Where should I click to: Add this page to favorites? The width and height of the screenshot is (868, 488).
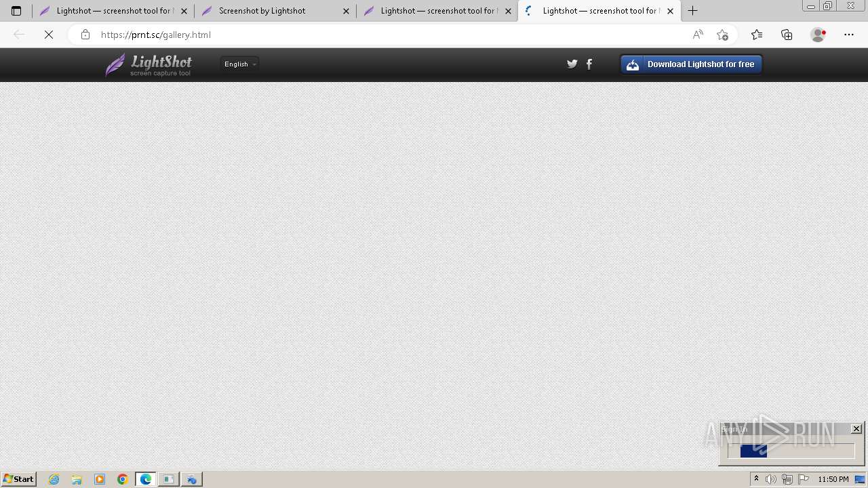pyautogui.click(x=722, y=35)
